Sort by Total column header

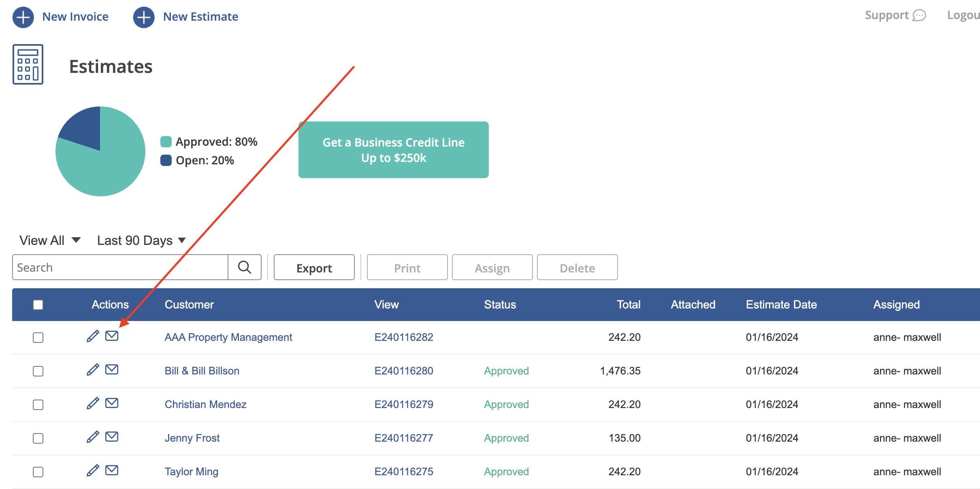(x=628, y=304)
